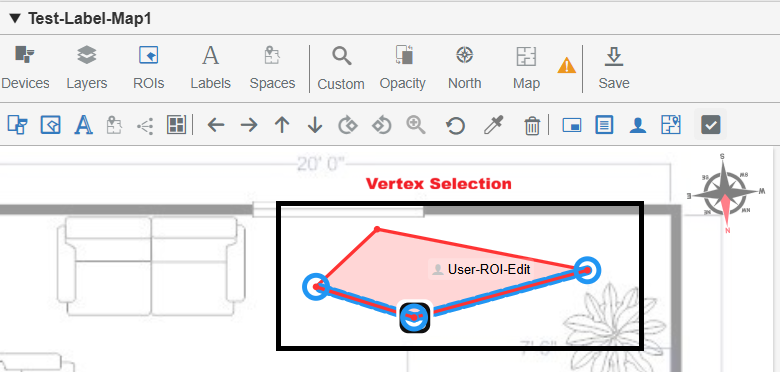Click the reset circular arrow icon
This screenshot has width=780, height=372.
click(x=455, y=126)
